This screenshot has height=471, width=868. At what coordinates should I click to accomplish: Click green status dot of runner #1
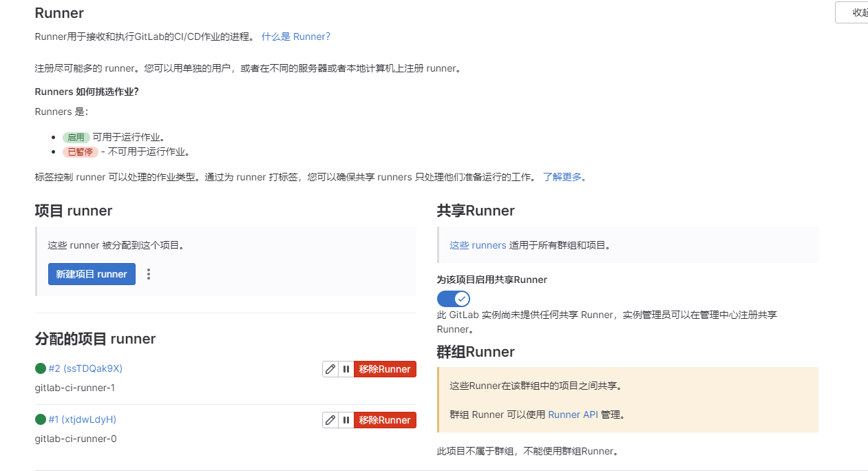click(x=41, y=419)
